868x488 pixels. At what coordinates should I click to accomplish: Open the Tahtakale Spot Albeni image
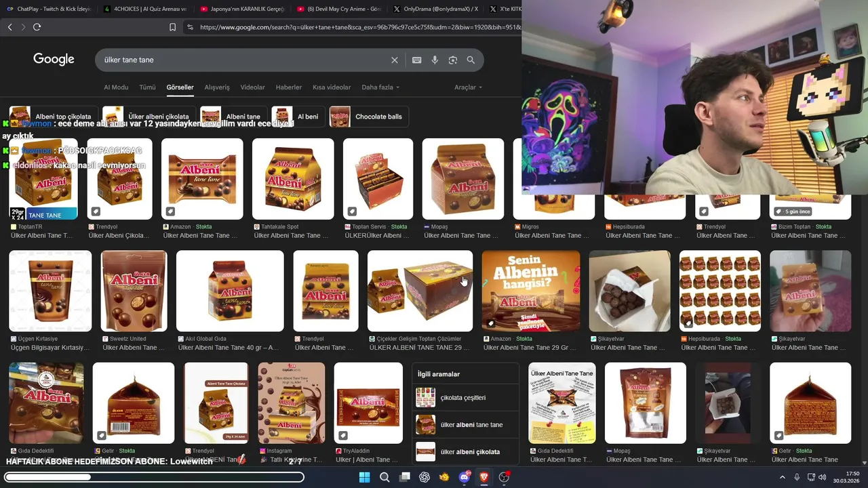click(x=293, y=179)
